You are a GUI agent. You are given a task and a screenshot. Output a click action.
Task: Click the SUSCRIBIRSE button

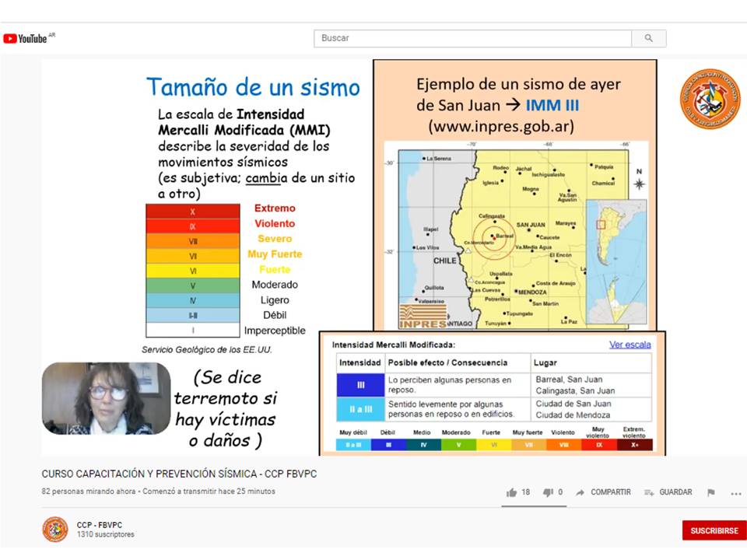tap(714, 530)
